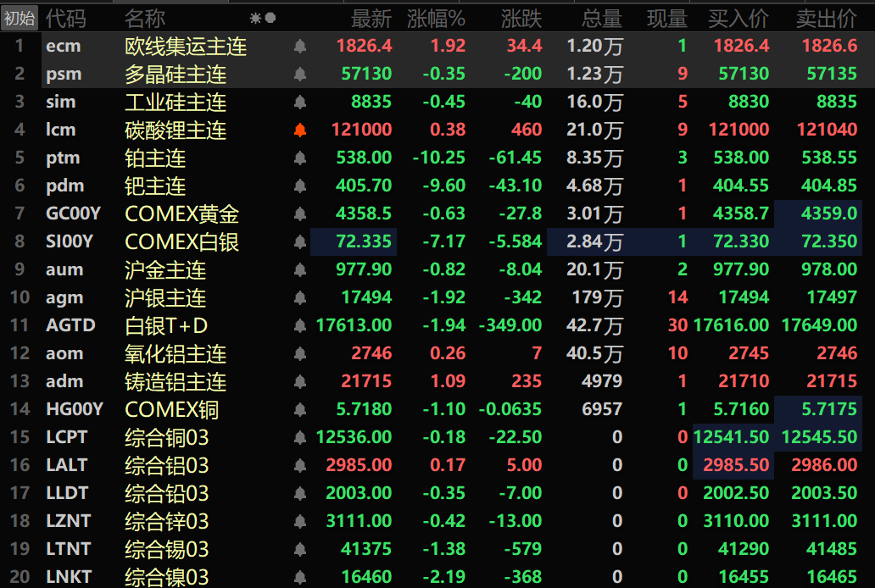Click the 卖出价 column header
Image resolution: width=875 pixels, height=588 pixels.
pos(826,18)
